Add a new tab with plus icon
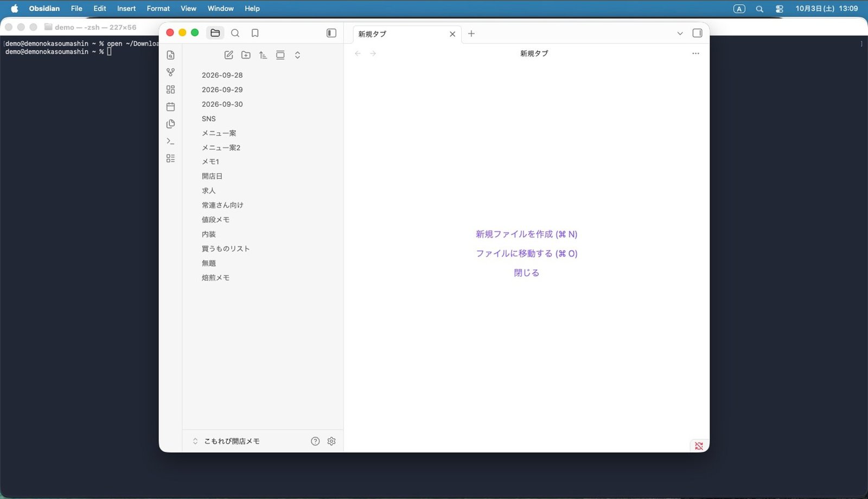Viewport: 868px width, 499px height. 471,34
